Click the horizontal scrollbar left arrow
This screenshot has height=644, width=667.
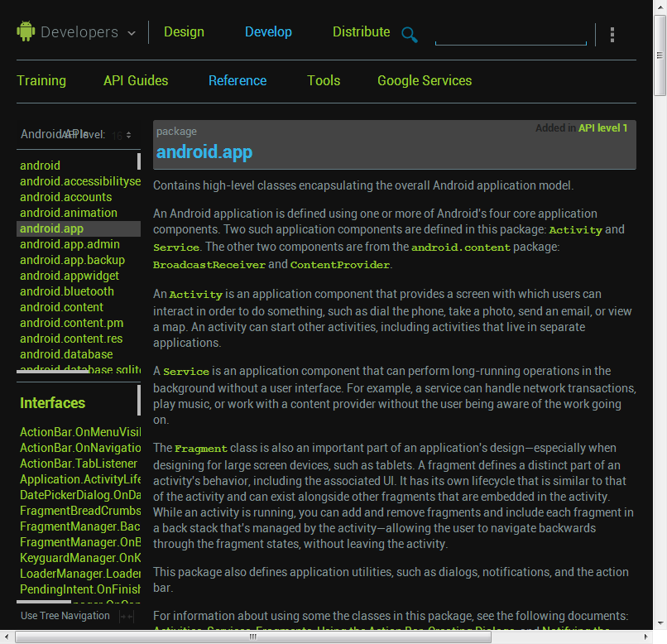click(x=8, y=636)
